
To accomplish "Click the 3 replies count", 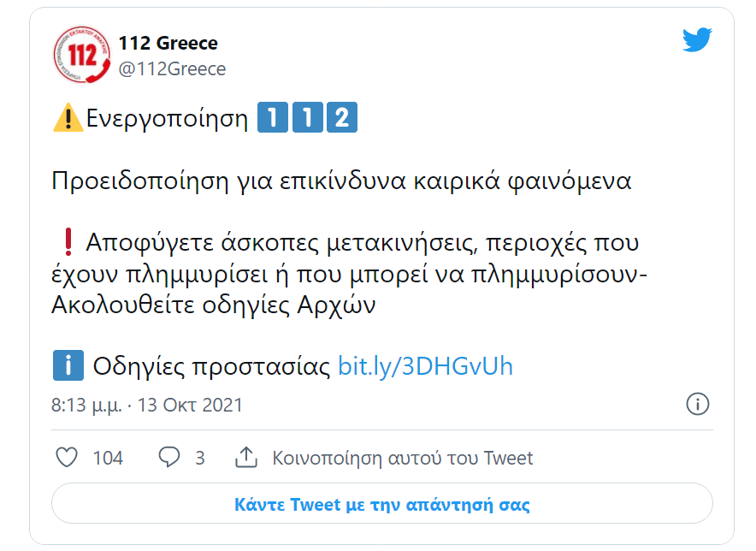I will click(x=200, y=459).
